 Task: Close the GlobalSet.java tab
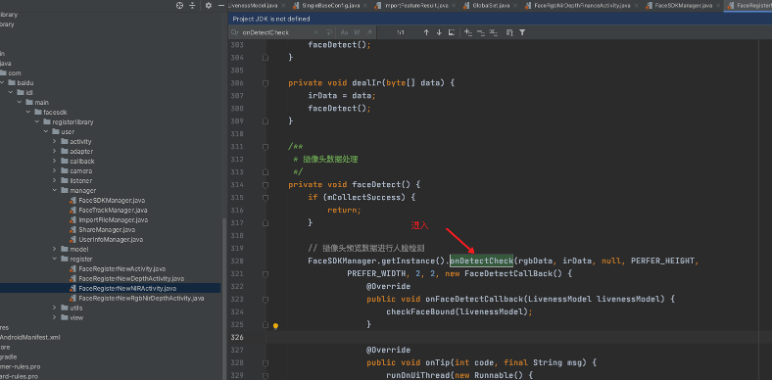(x=515, y=5)
